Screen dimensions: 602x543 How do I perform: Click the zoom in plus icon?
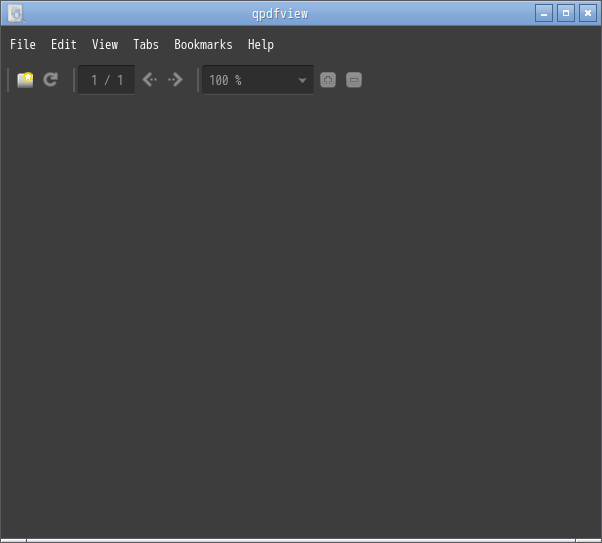tap(328, 80)
